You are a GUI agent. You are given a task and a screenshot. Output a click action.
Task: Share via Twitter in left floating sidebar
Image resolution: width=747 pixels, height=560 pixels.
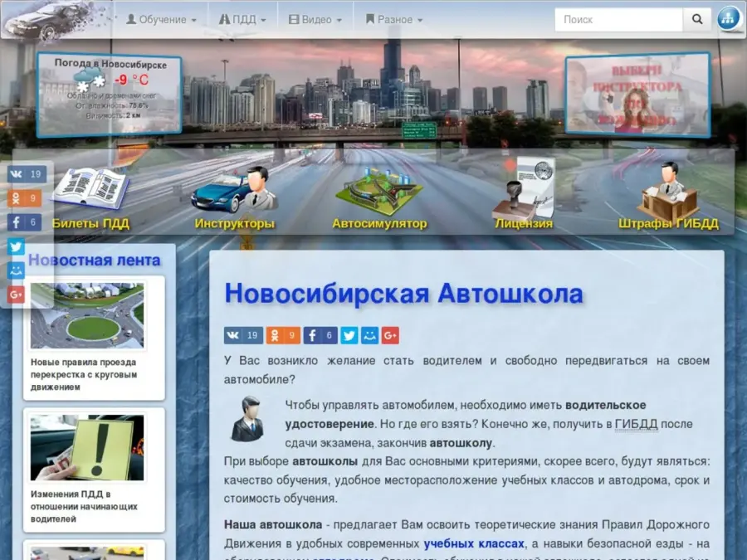tap(17, 246)
